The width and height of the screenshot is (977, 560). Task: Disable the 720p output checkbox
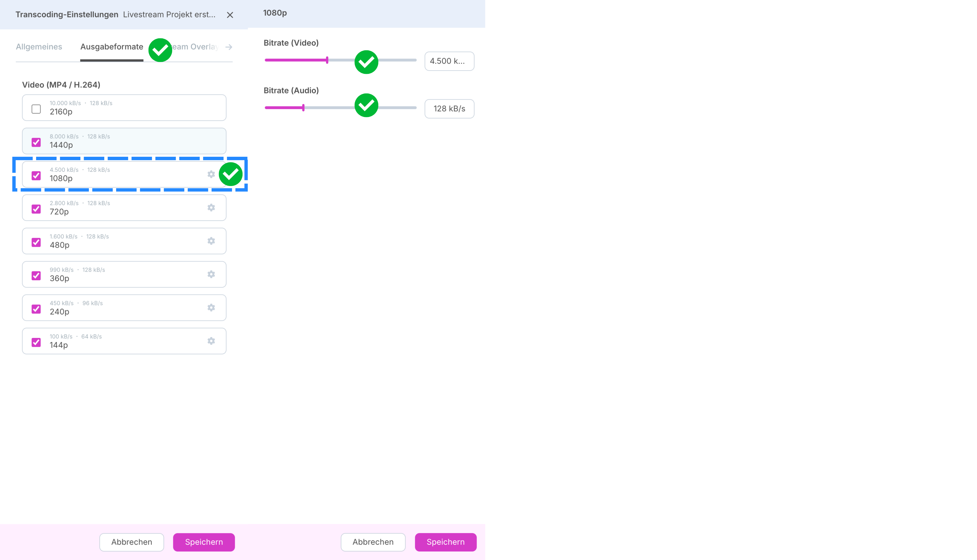pos(36,209)
